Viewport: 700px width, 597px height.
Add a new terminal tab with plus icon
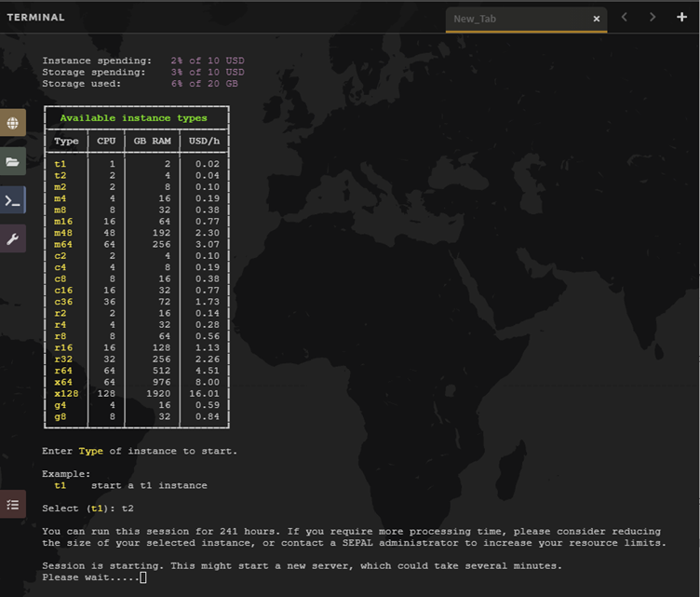pyautogui.click(x=681, y=18)
